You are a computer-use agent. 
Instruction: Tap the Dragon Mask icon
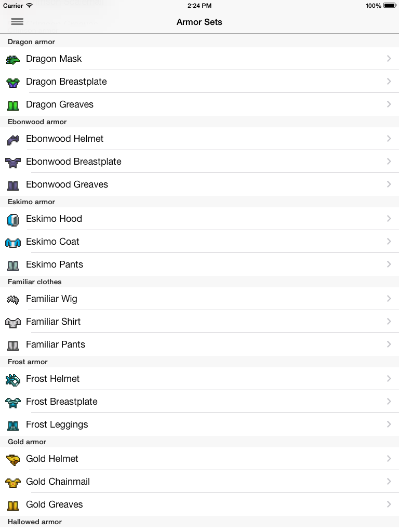(x=13, y=59)
